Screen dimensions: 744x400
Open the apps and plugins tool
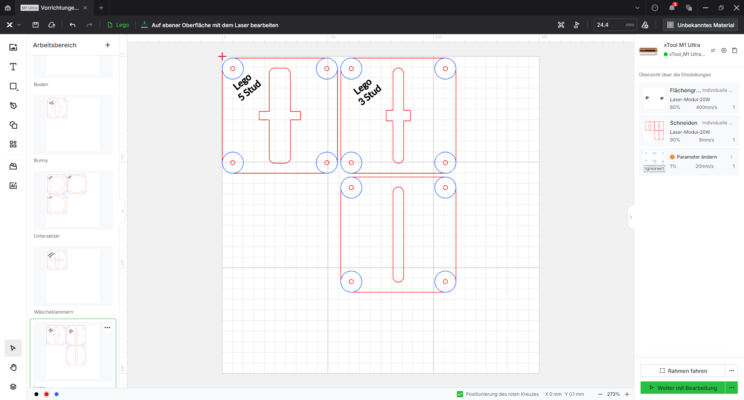point(13,144)
